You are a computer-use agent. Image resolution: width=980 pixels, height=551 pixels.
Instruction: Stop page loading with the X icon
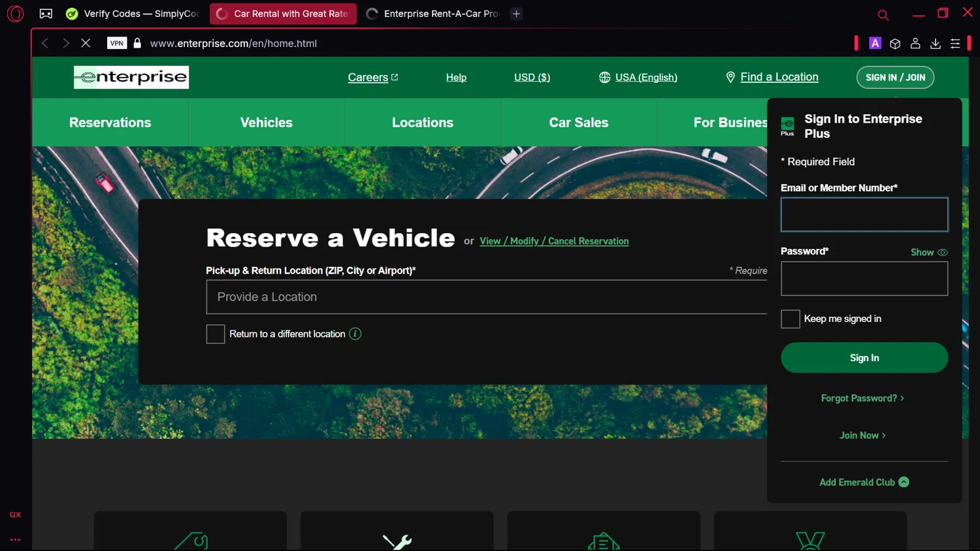(x=86, y=43)
